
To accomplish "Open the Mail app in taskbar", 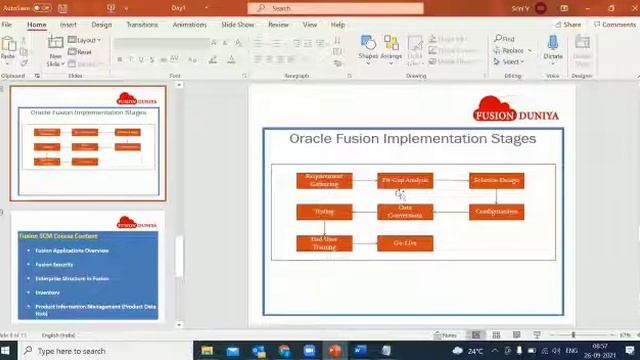I will coord(233,351).
